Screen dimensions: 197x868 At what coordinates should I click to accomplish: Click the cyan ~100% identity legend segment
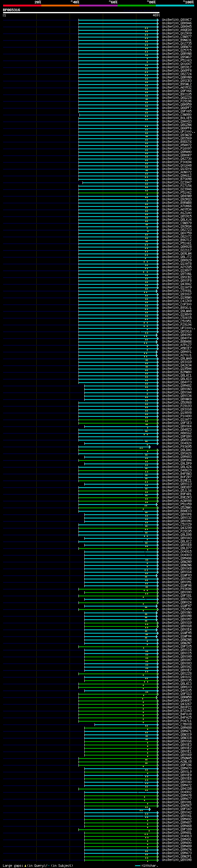pos(175,6)
